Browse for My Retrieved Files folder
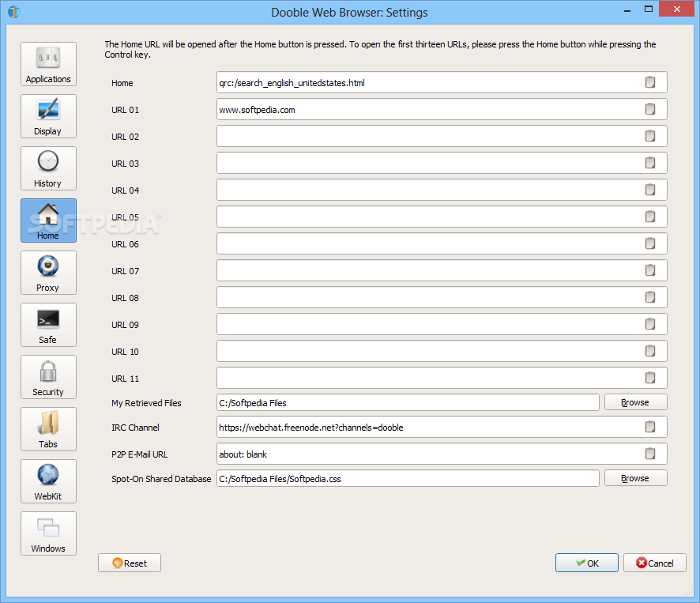This screenshot has height=603, width=700. click(x=636, y=402)
